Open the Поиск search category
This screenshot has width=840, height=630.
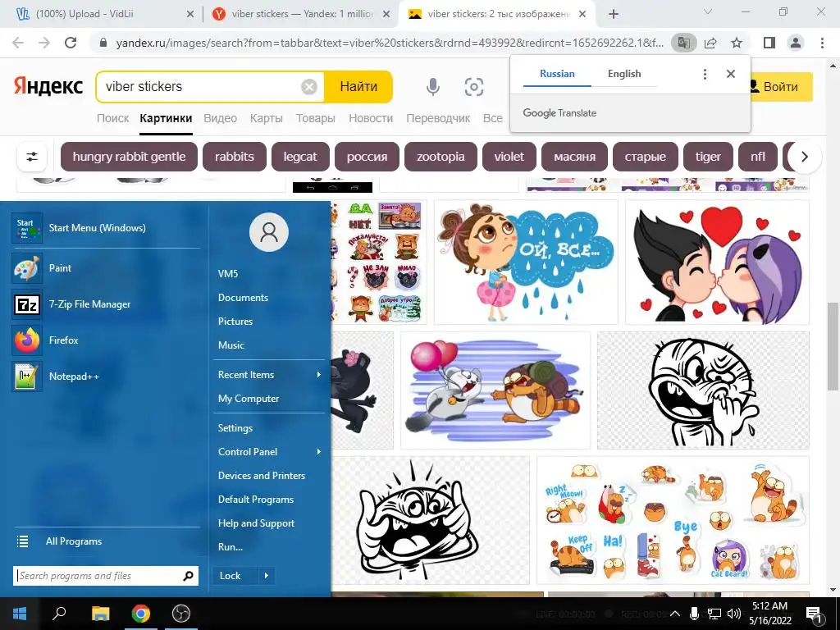pyautogui.click(x=112, y=118)
